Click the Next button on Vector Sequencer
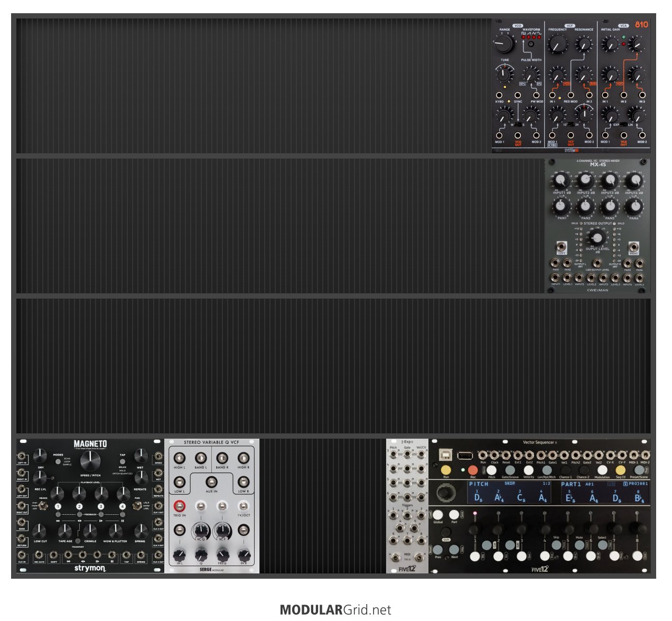The image size is (672, 621). pyautogui.click(x=454, y=550)
